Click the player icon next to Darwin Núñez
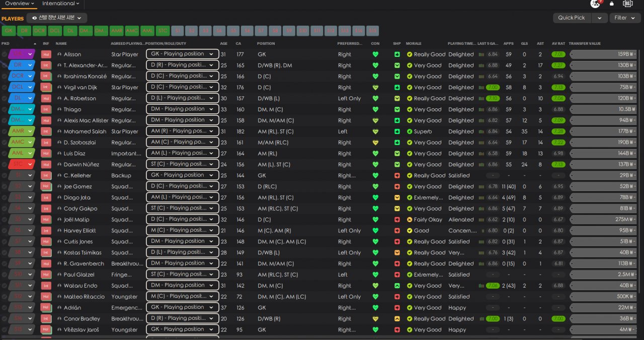This screenshot has width=644, height=340. pos(58,165)
